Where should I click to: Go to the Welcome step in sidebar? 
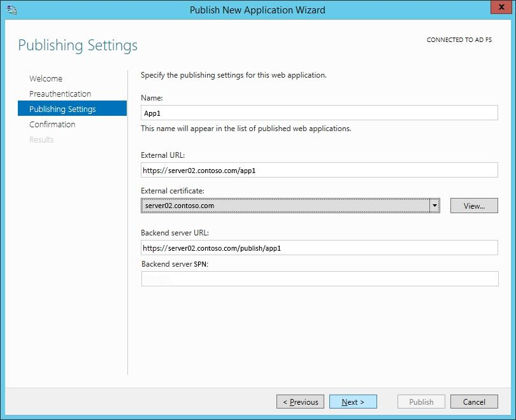[46, 79]
